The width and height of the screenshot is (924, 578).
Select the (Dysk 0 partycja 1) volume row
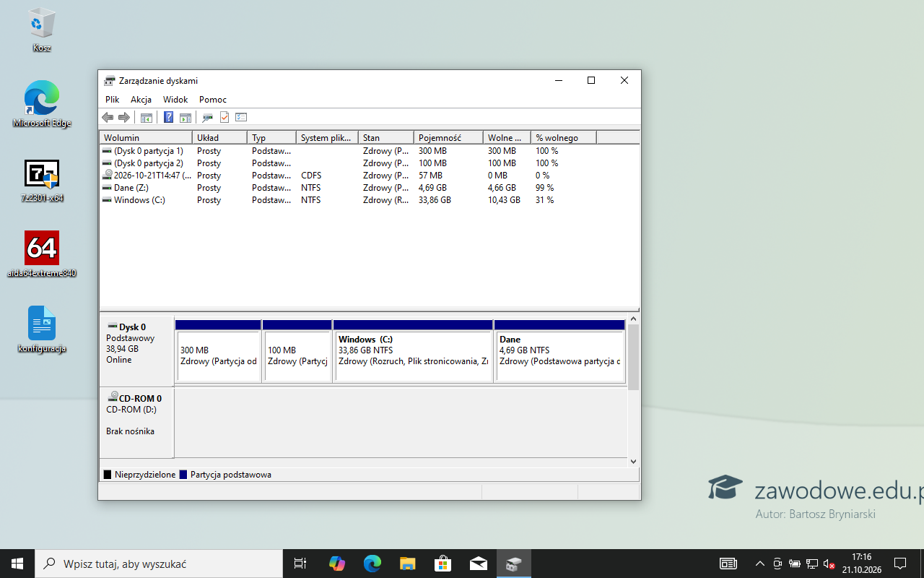coord(369,151)
